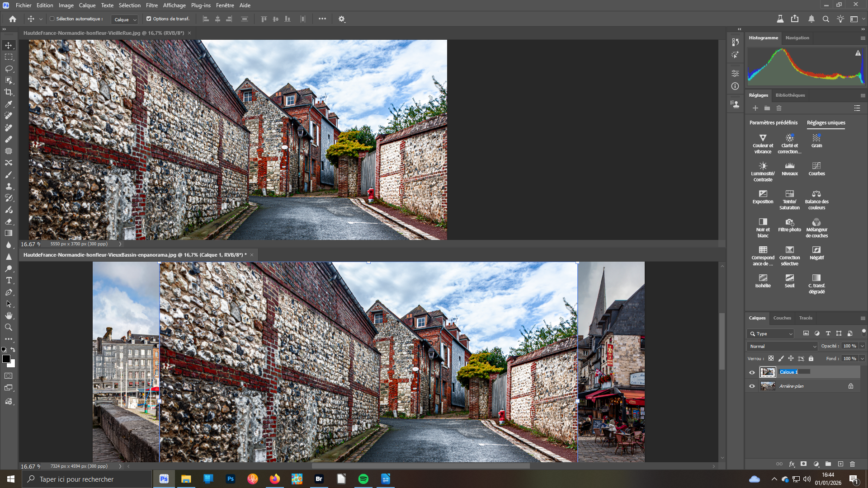Select the Horizontal Type tool
The height and width of the screenshot is (488, 868).
click(9, 280)
